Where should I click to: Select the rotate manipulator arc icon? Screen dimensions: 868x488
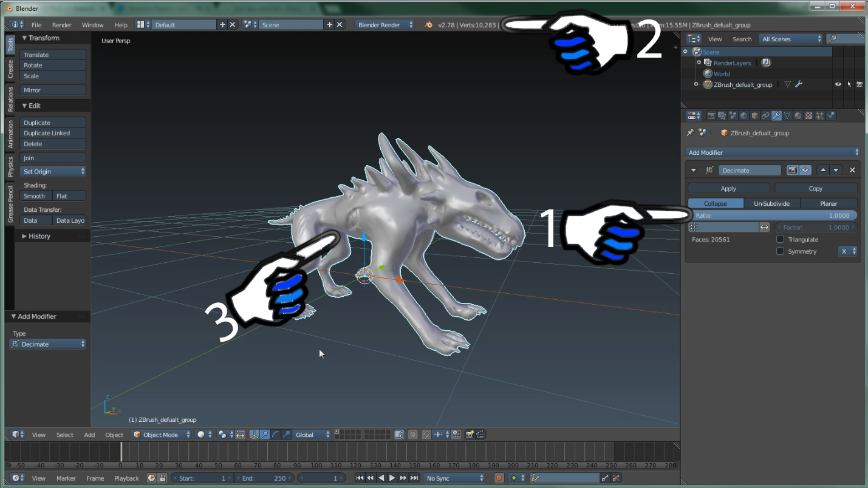click(275, 435)
